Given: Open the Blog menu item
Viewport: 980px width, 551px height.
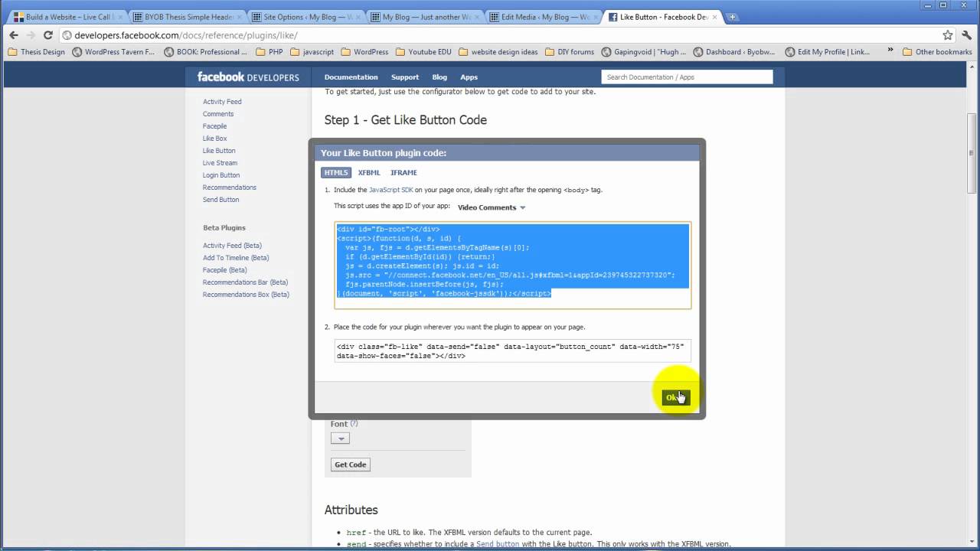Looking at the screenshot, I should 439,77.
